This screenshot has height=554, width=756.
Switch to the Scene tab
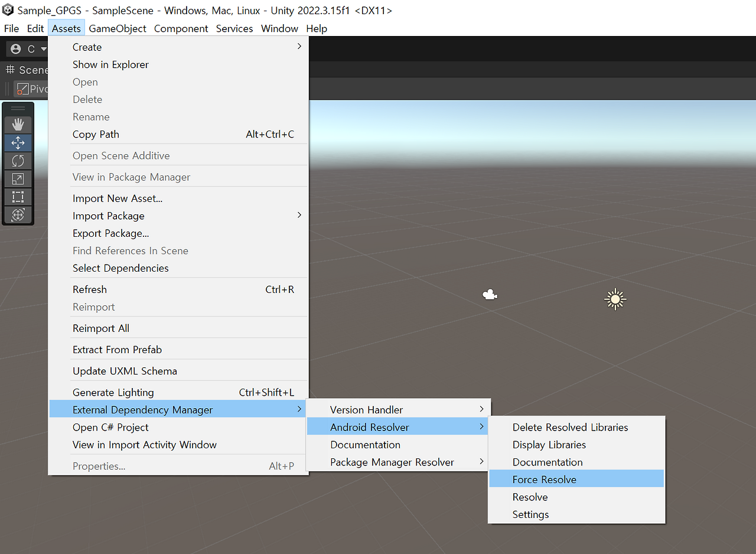click(x=27, y=70)
